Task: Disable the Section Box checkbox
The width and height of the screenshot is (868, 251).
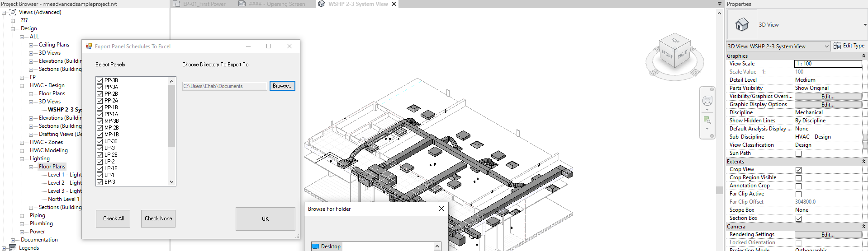Action: (798, 218)
